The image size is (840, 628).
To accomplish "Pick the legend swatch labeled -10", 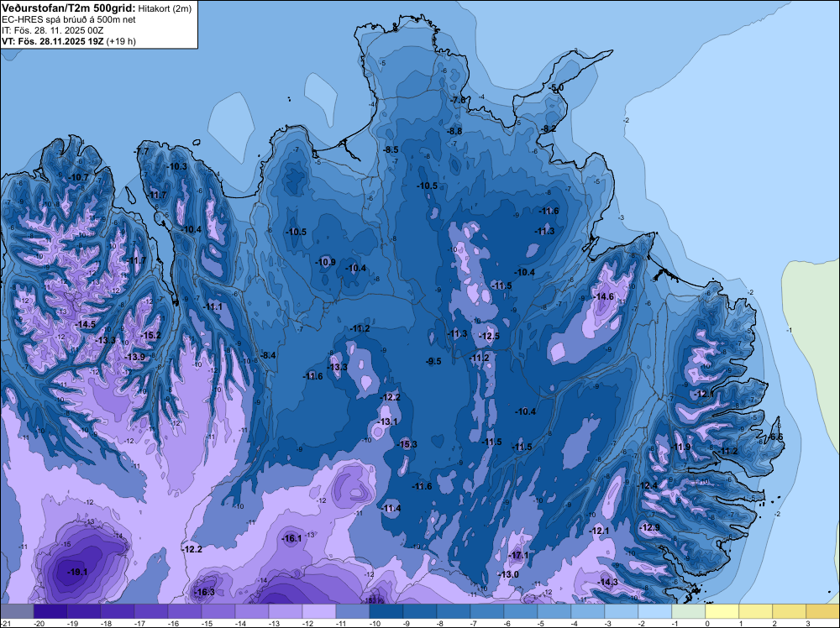I will click(x=386, y=610).
